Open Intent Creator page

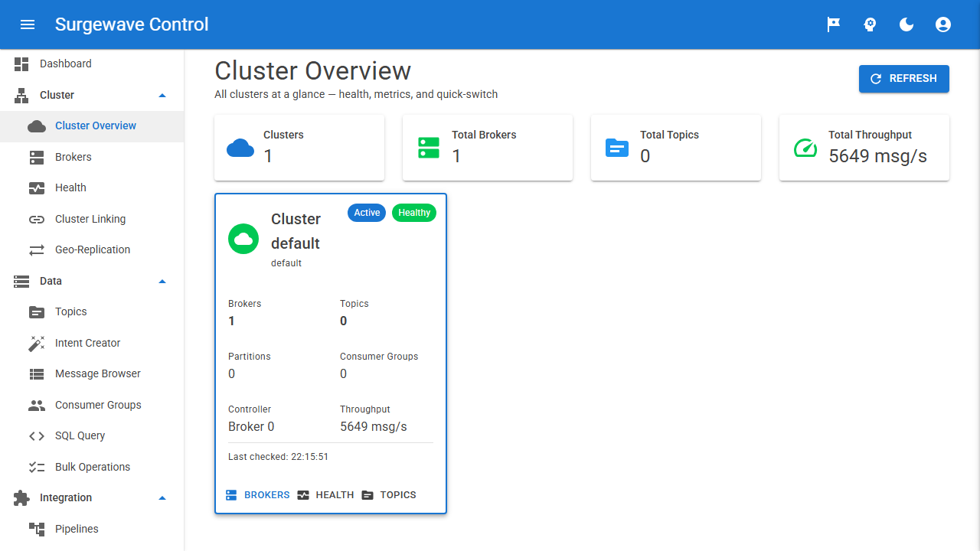tap(92, 344)
